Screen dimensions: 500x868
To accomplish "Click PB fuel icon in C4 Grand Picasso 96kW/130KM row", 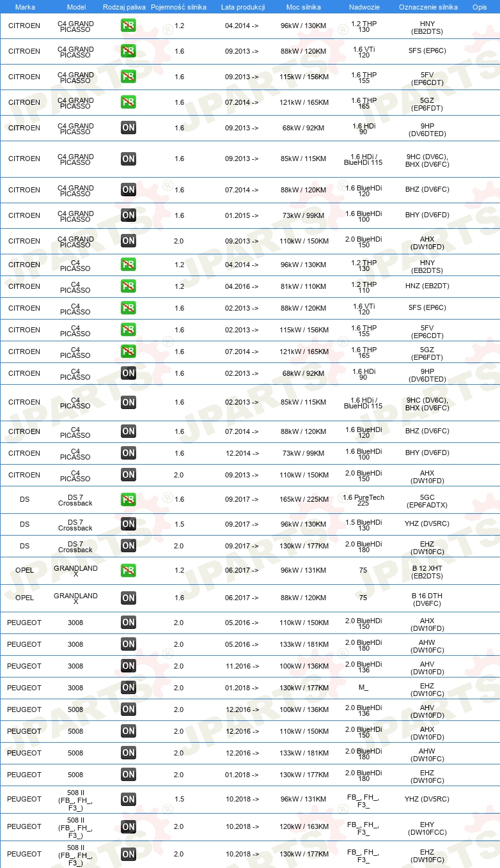I will click(129, 26).
